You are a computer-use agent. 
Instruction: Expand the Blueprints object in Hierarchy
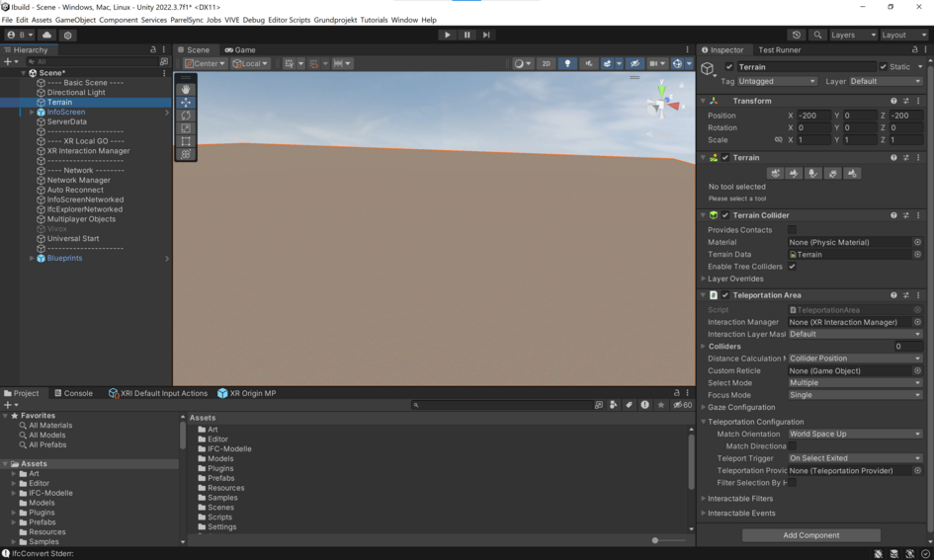[x=32, y=259]
